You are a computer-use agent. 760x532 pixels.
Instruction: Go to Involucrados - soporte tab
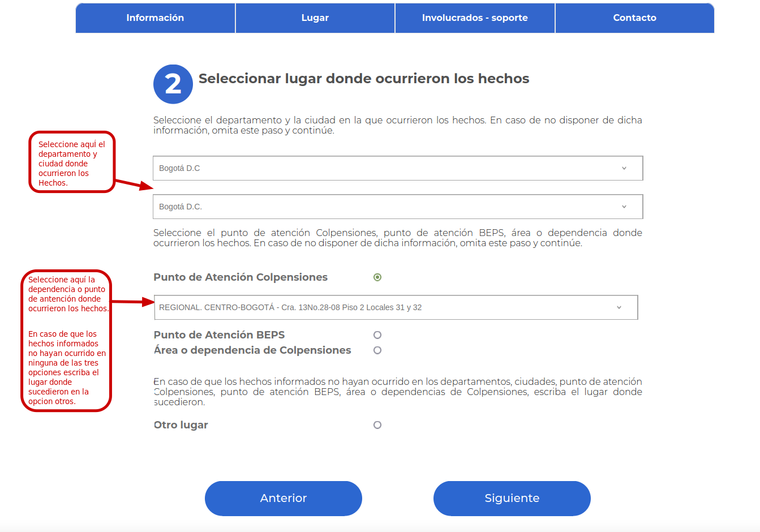(475, 18)
